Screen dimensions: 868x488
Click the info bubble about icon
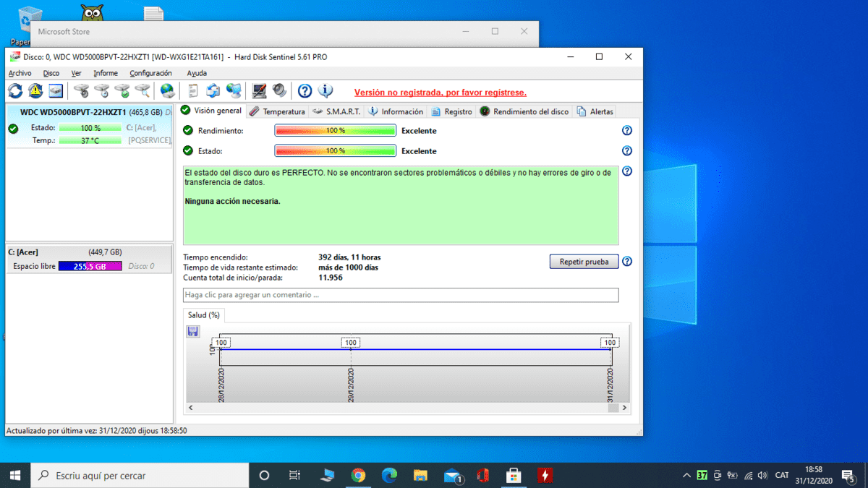325,91
